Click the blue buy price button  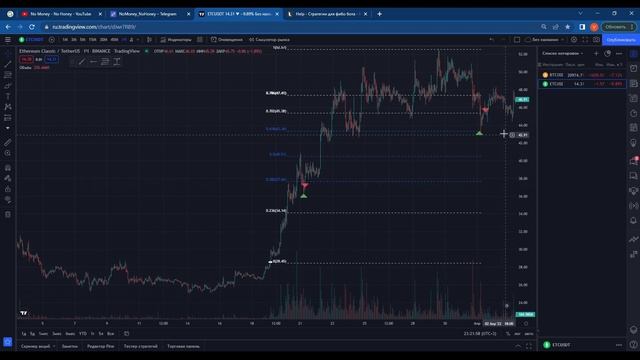[x=51, y=60]
